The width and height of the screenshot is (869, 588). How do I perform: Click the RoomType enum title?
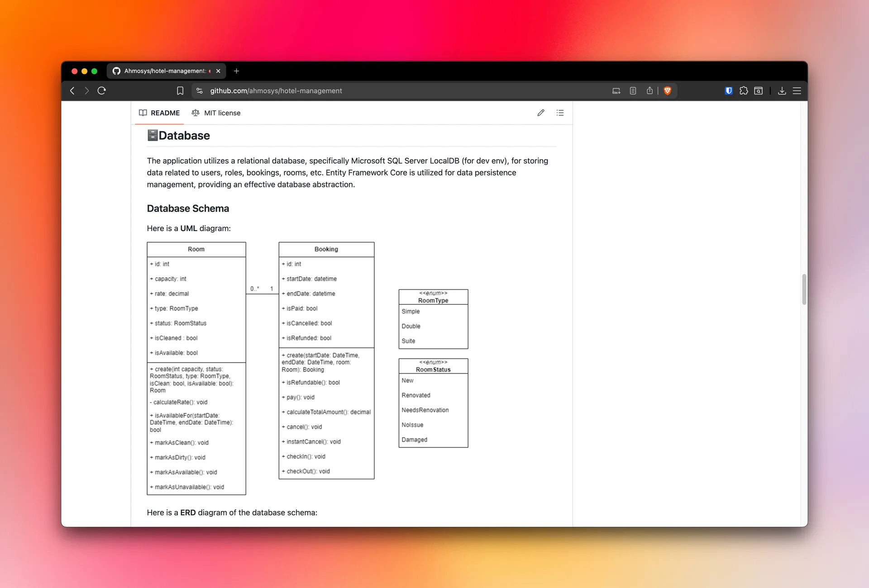coord(433,300)
